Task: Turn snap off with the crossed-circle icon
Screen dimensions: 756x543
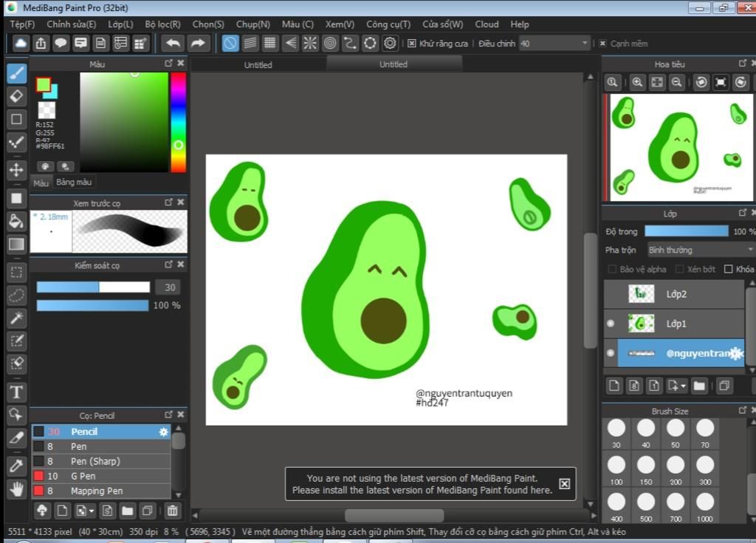Action: [230, 44]
